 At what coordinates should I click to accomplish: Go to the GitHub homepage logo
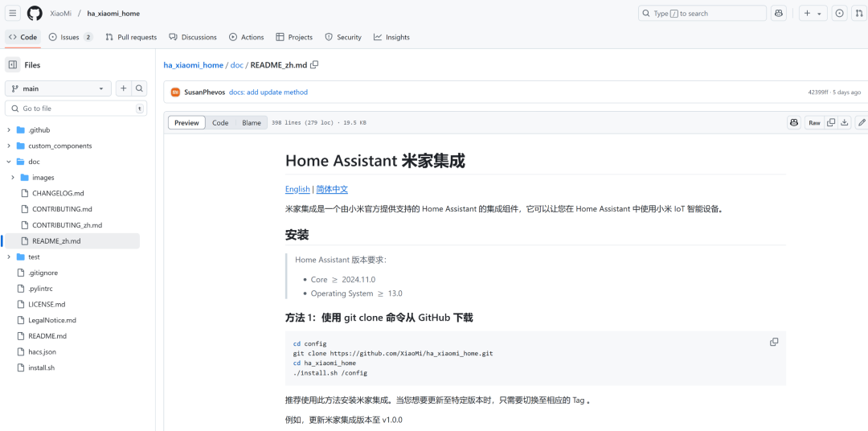(35, 14)
